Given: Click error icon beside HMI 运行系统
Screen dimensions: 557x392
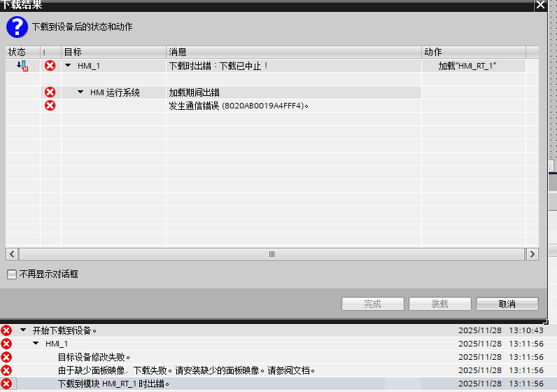Looking at the screenshot, I should point(50,92).
